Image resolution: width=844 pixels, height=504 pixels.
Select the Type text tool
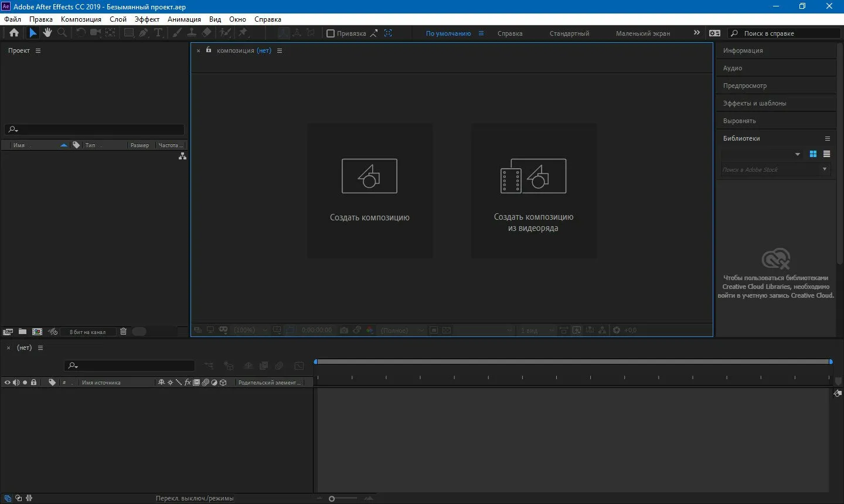coord(158,33)
